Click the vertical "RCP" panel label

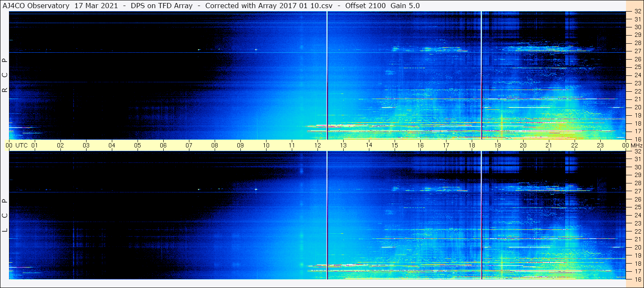(5, 75)
